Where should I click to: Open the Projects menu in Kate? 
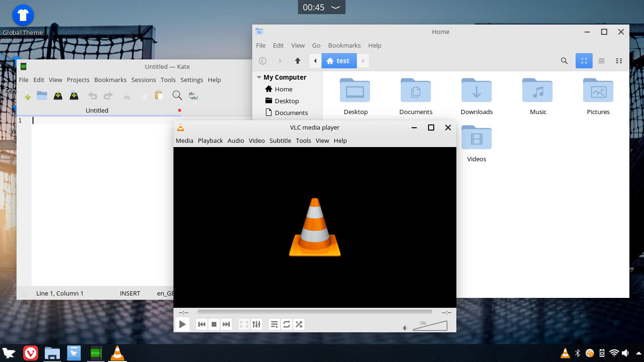tap(78, 80)
